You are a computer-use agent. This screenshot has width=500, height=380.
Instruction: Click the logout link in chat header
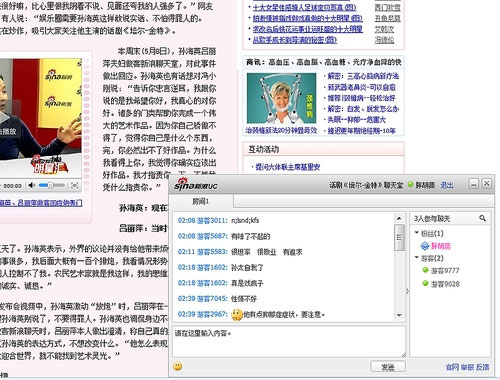coord(447,185)
